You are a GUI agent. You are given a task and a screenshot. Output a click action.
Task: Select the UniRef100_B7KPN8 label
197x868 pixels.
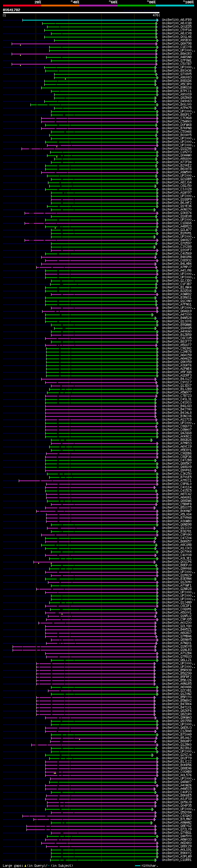(177, 128)
